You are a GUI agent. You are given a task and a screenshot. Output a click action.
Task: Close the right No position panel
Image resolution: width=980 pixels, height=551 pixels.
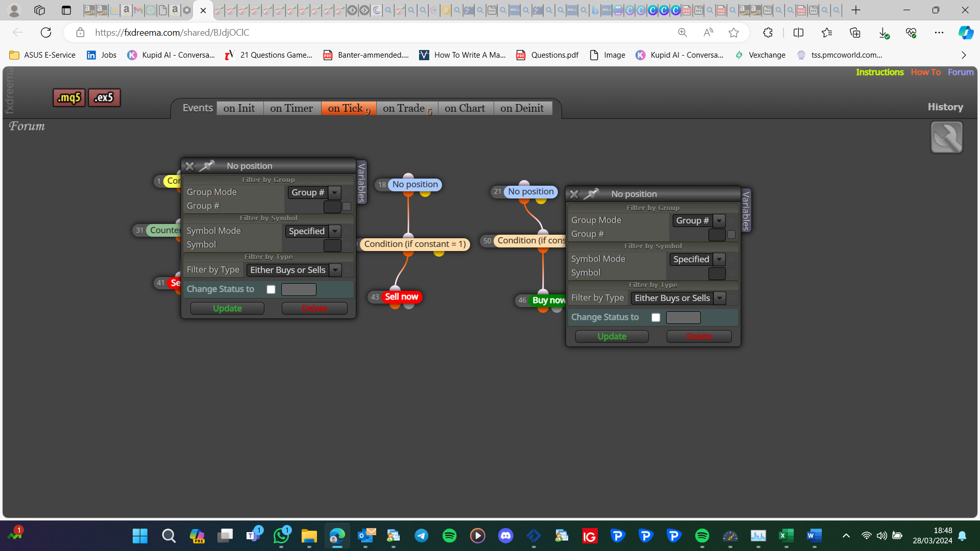[574, 194]
